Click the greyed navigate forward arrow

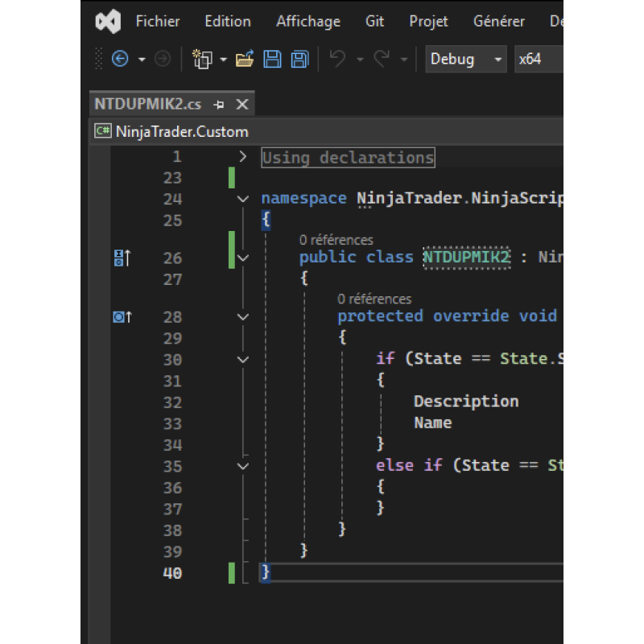click(x=163, y=59)
